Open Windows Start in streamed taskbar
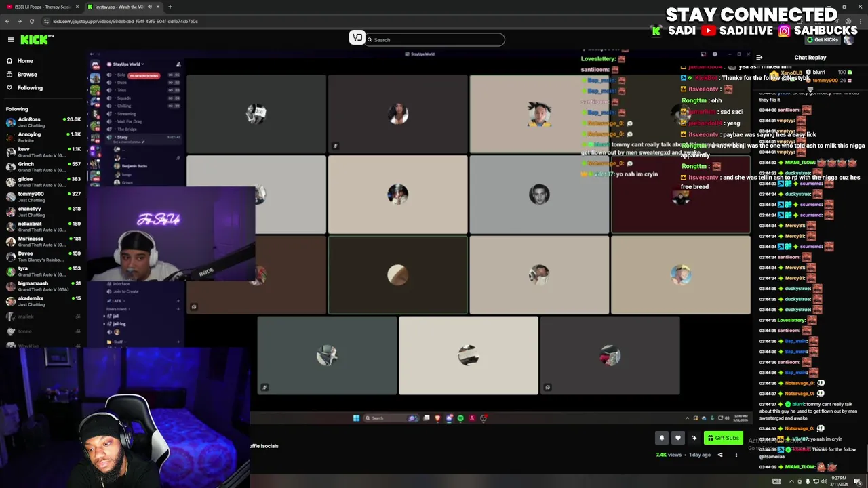The image size is (868, 488). point(356,418)
